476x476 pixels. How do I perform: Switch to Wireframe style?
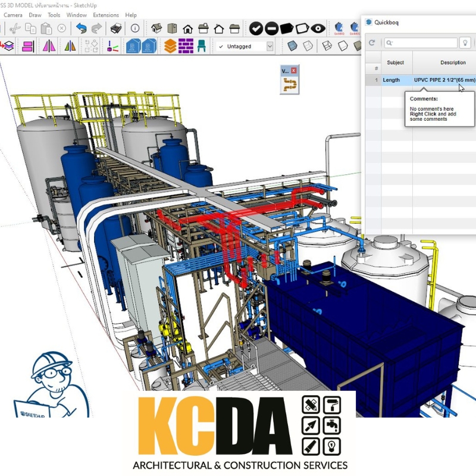[327, 46]
